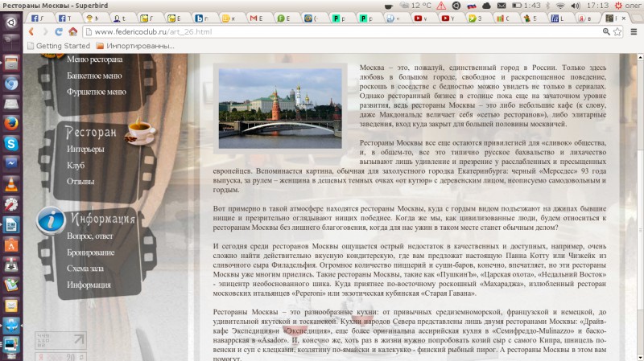Open the zoom magnifier icon in address bar

pos(606,31)
